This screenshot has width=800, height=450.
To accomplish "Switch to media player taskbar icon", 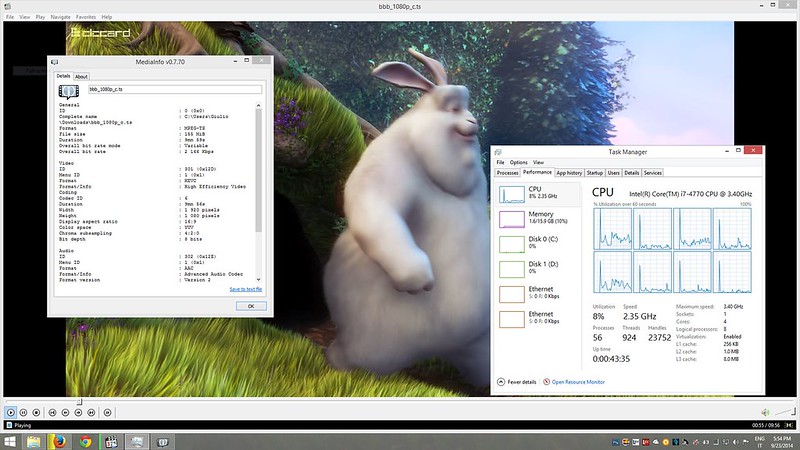I will [x=111, y=442].
